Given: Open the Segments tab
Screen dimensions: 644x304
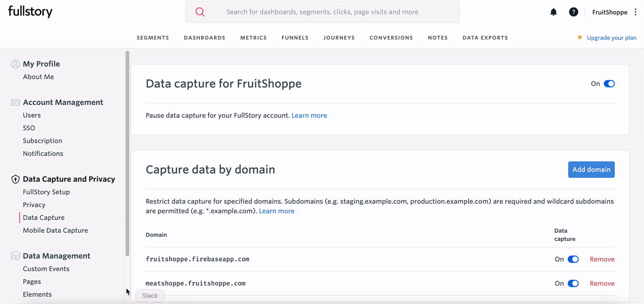Looking at the screenshot, I should (153, 38).
